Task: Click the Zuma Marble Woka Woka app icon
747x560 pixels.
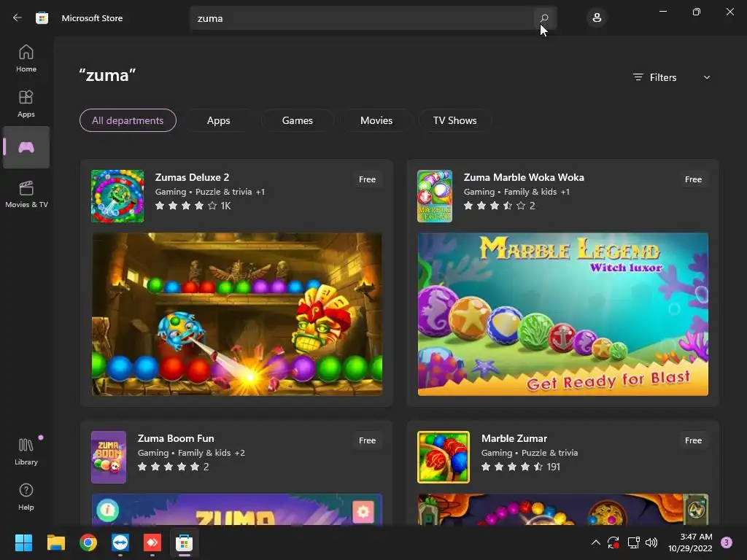Action: pos(435,195)
